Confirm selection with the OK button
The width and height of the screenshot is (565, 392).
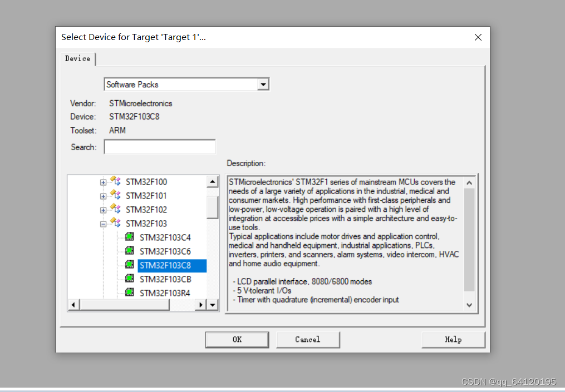pyautogui.click(x=237, y=339)
